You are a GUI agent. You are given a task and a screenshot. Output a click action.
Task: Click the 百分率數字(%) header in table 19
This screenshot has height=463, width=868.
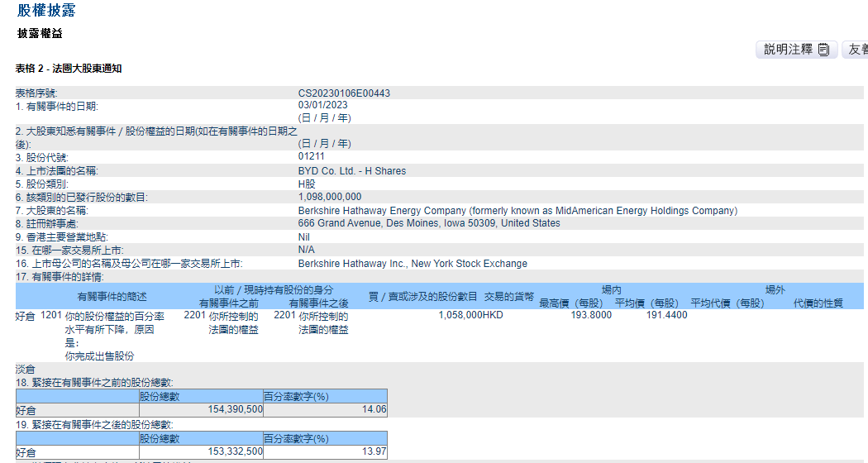pyautogui.click(x=296, y=439)
